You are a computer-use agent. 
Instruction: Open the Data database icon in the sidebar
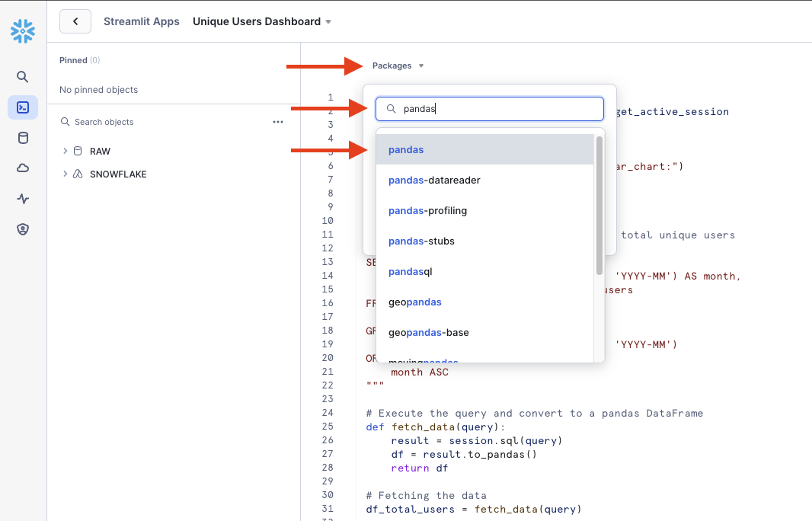tap(23, 138)
